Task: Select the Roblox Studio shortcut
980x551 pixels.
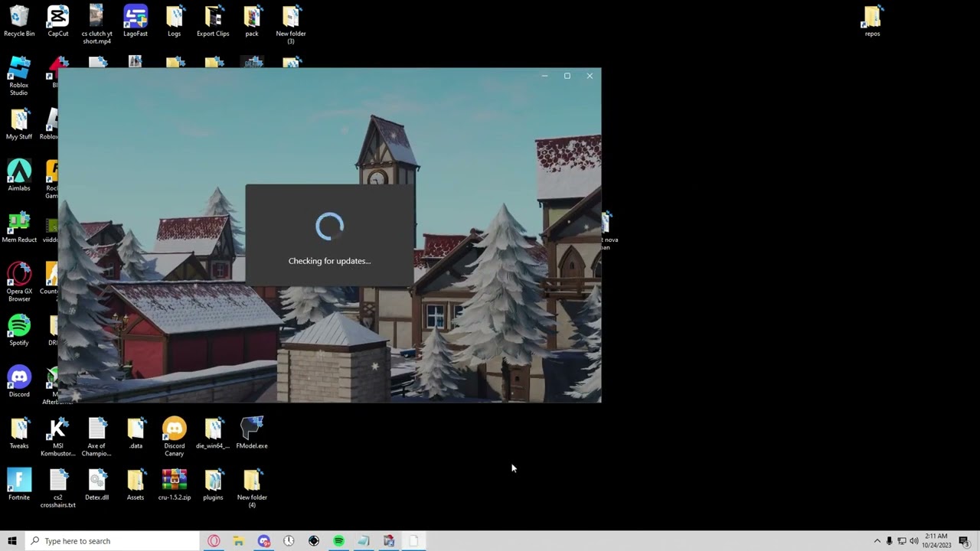Action: pyautogui.click(x=19, y=77)
